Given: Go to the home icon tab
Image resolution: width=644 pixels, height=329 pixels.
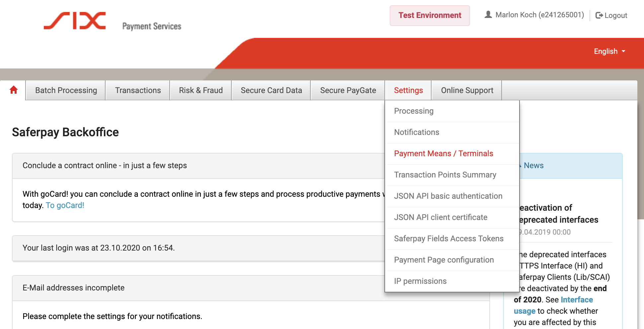Looking at the screenshot, I should click(14, 90).
